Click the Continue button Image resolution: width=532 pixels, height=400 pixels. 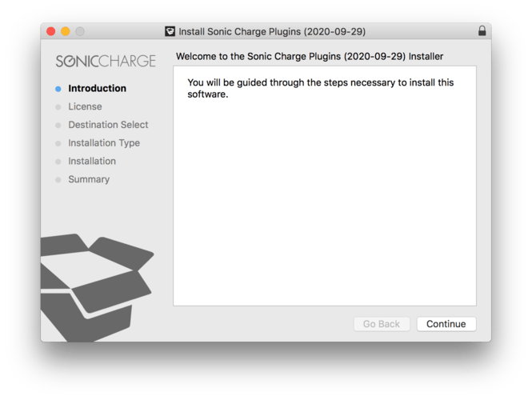click(446, 324)
